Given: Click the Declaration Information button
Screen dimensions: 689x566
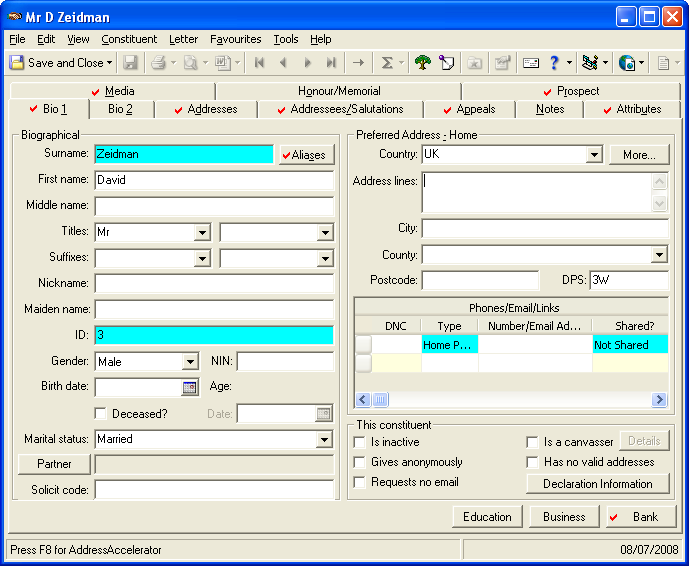Looking at the screenshot, I should point(598,484).
